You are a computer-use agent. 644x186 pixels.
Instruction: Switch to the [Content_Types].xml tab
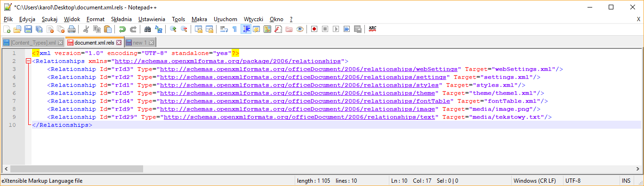(33, 42)
